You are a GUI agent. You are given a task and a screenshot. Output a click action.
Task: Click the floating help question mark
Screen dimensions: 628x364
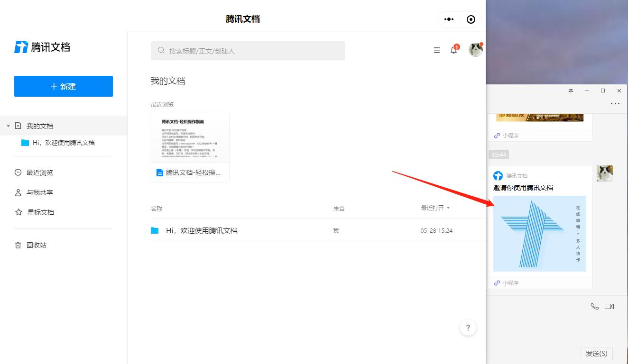468,327
